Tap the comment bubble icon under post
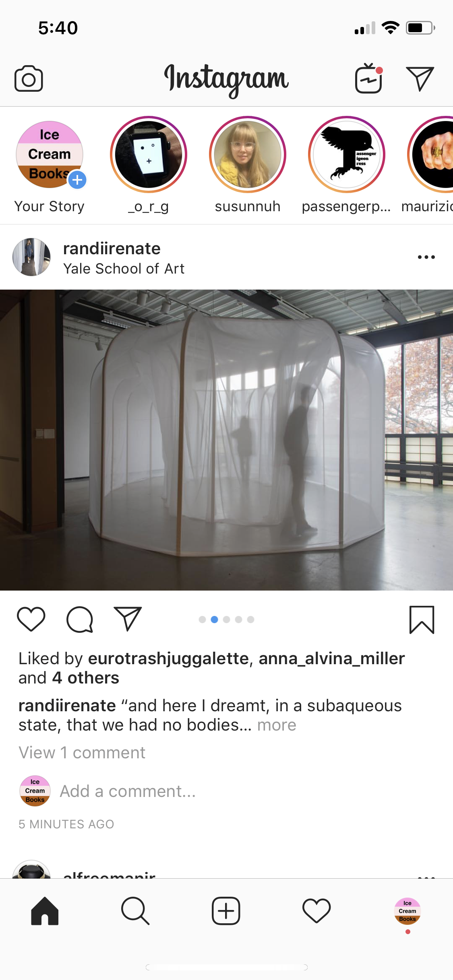The width and height of the screenshot is (453, 980). point(80,620)
